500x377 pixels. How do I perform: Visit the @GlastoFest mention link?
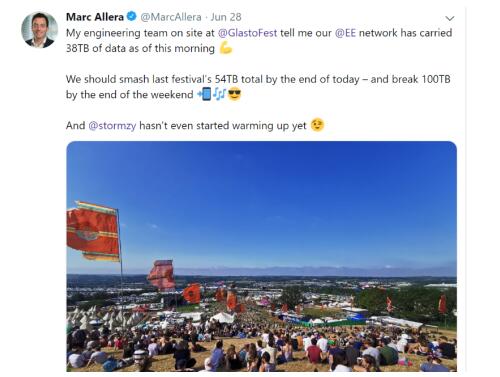coord(247,33)
